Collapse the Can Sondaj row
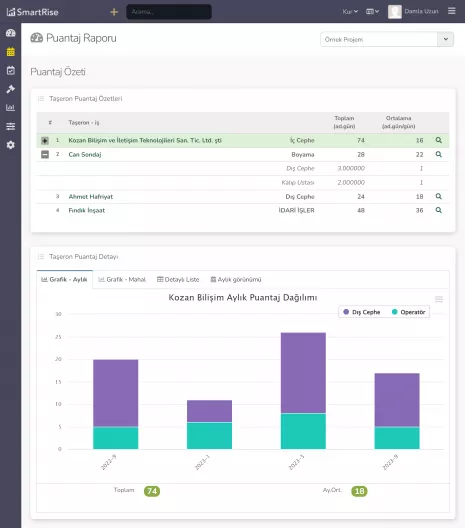Screen dimensions: 465x528 45,155
